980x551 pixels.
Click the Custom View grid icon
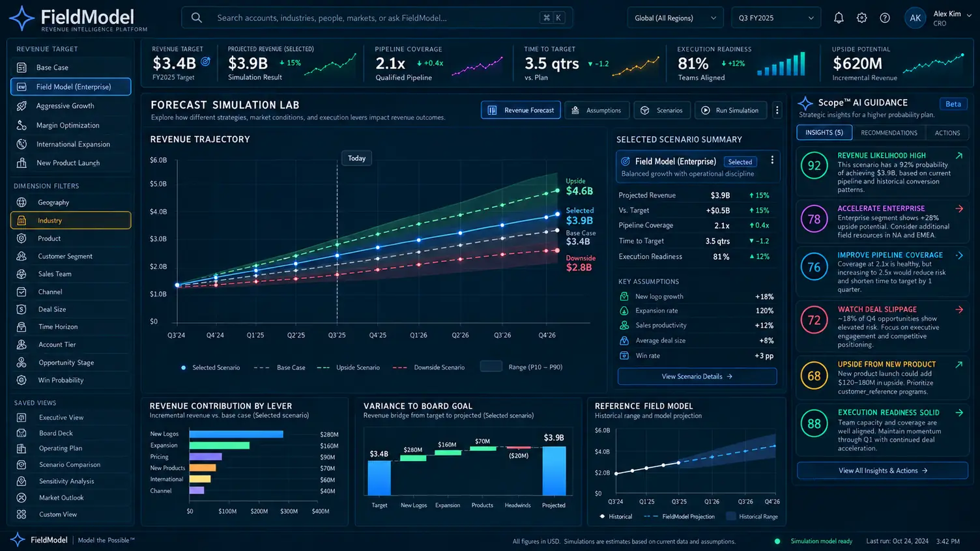pyautogui.click(x=22, y=515)
